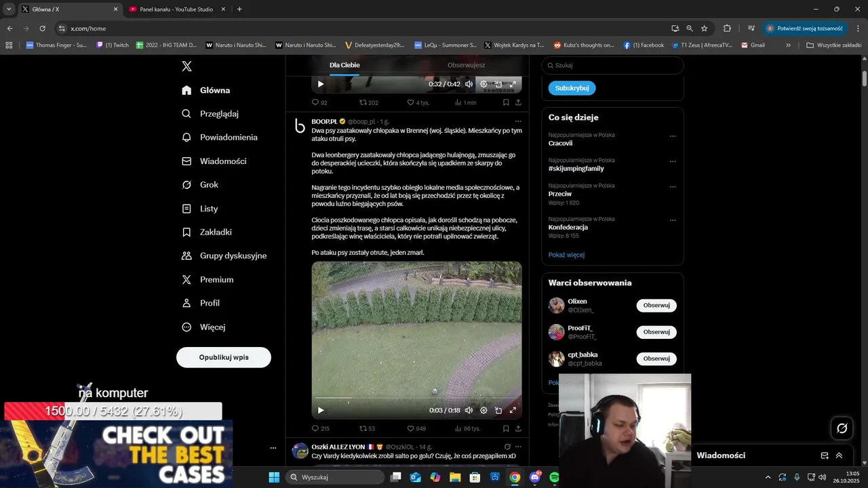Click Opublikuj wpis button
Viewport: 868px width, 488px height.
click(224, 357)
